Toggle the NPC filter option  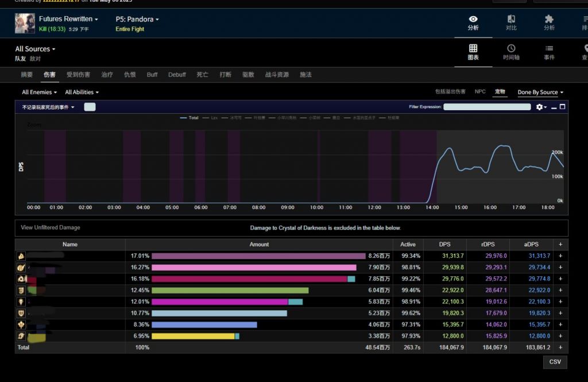point(479,92)
